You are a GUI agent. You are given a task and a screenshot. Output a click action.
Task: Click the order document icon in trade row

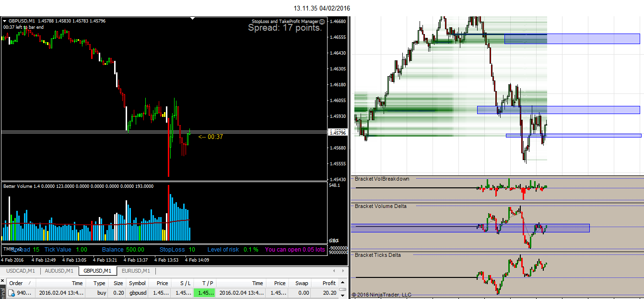[12, 293]
